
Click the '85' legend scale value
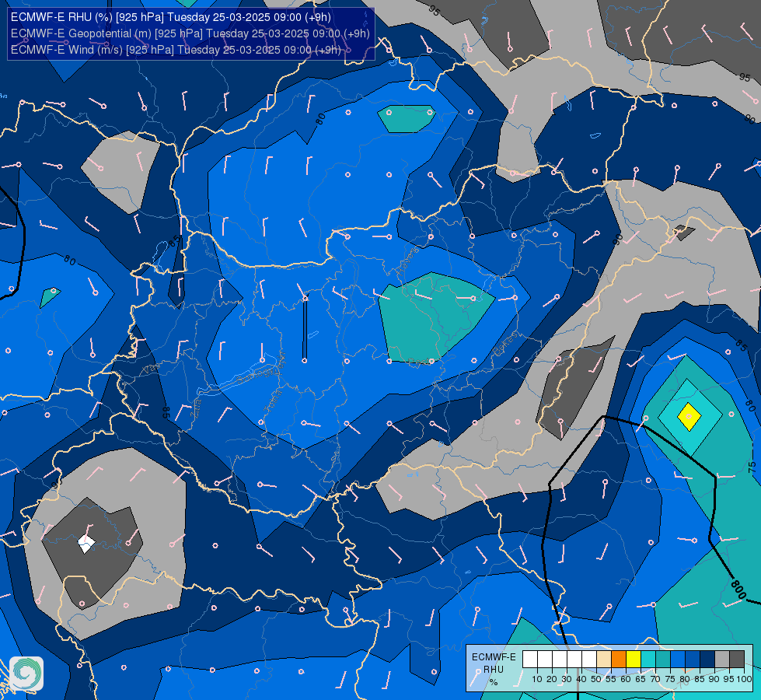pyautogui.click(x=700, y=679)
